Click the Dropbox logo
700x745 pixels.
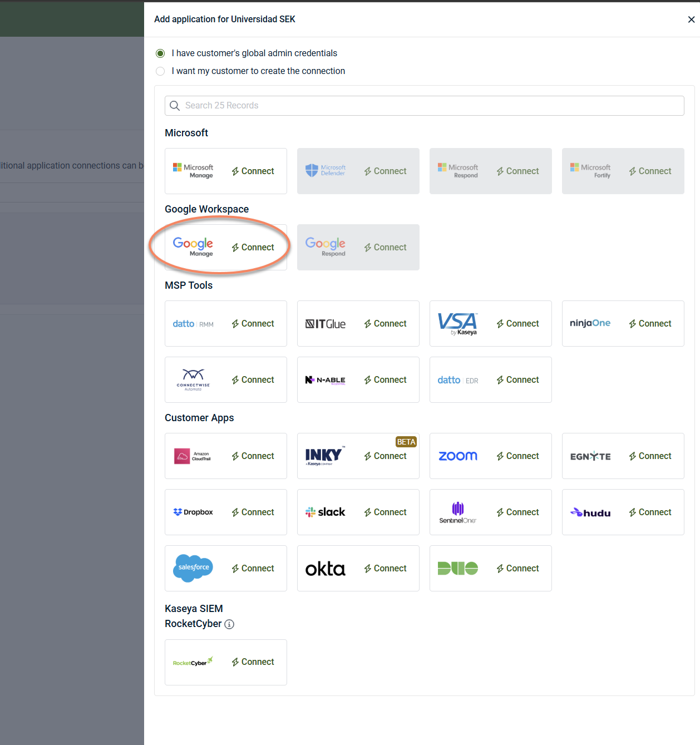tap(193, 512)
